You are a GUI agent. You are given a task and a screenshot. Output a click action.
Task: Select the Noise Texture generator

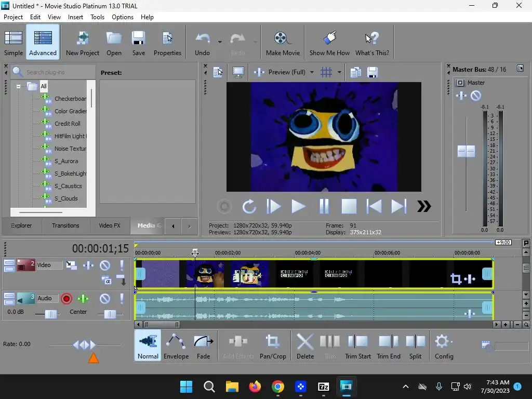coord(70,149)
